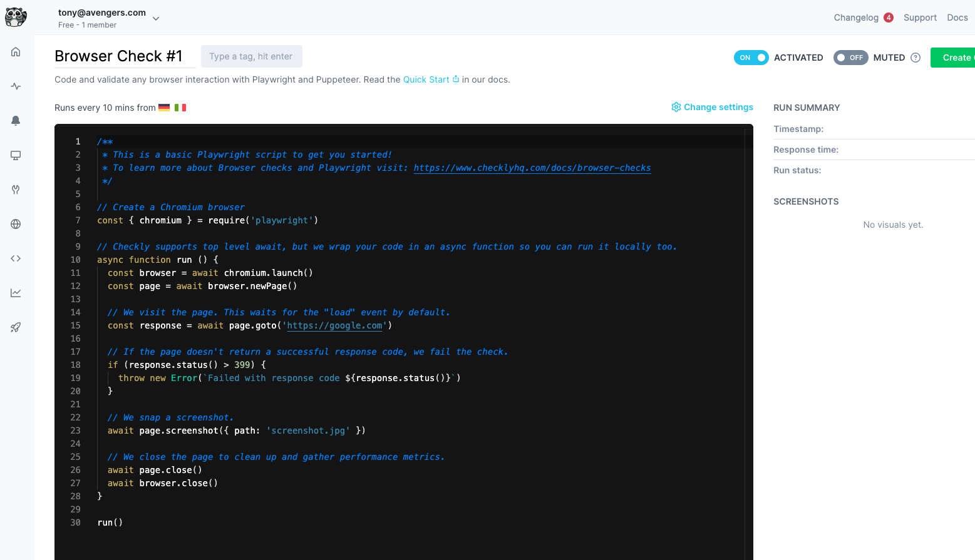Select the globe icon in the sidebar
Screen dimensions: 975x560
[15, 223]
